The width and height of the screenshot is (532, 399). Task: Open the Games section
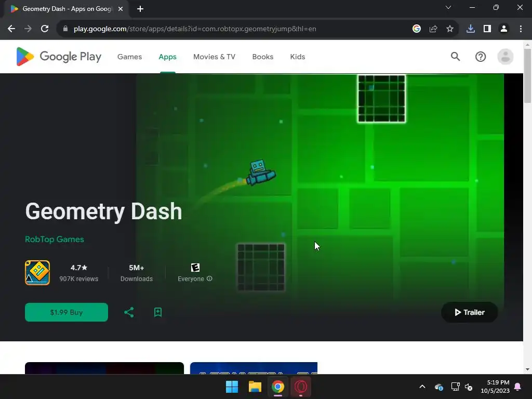coord(129,57)
